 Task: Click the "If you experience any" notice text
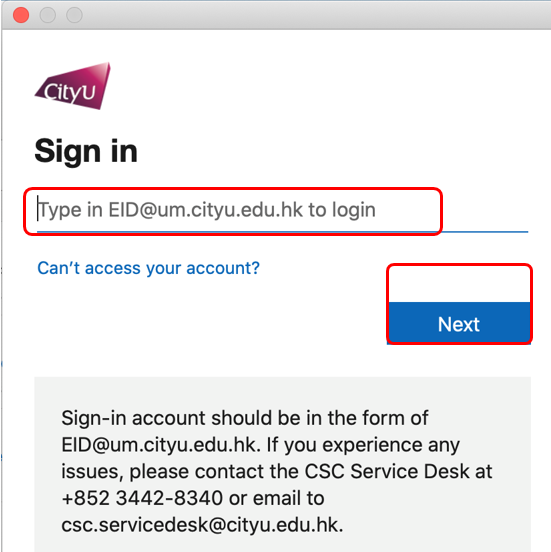point(363,445)
